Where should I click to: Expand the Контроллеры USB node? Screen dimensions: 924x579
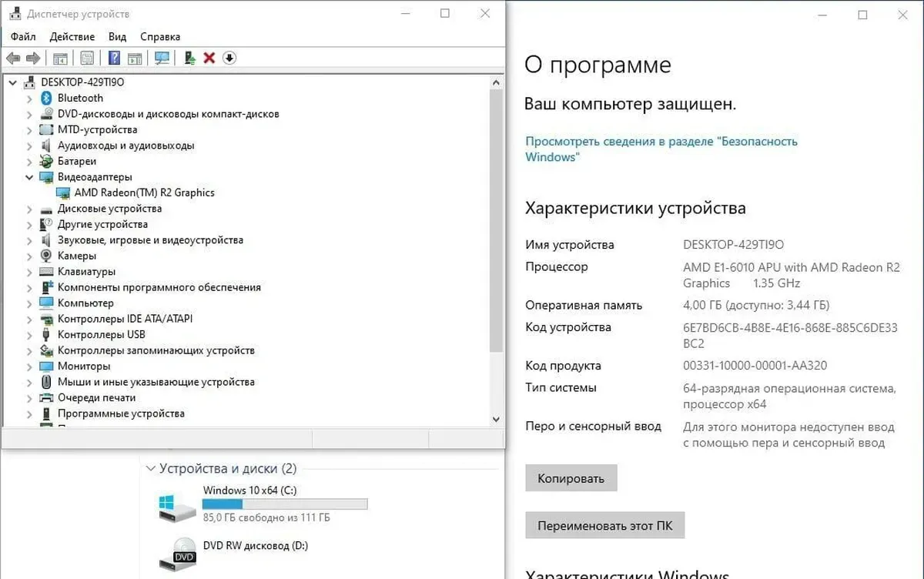coord(29,335)
